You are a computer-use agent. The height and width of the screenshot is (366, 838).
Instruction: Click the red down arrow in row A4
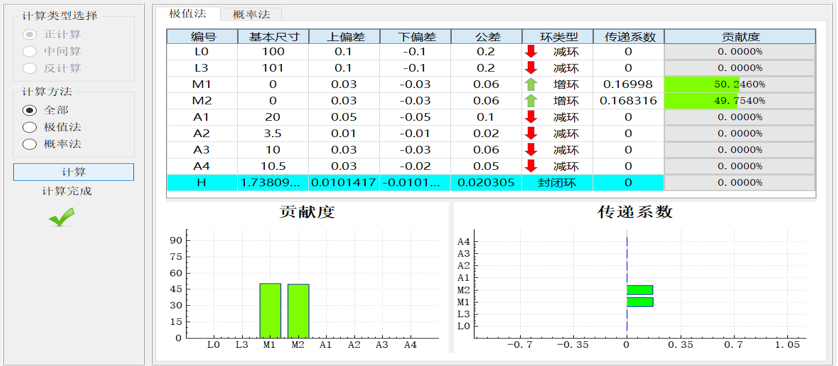click(531, 166)
